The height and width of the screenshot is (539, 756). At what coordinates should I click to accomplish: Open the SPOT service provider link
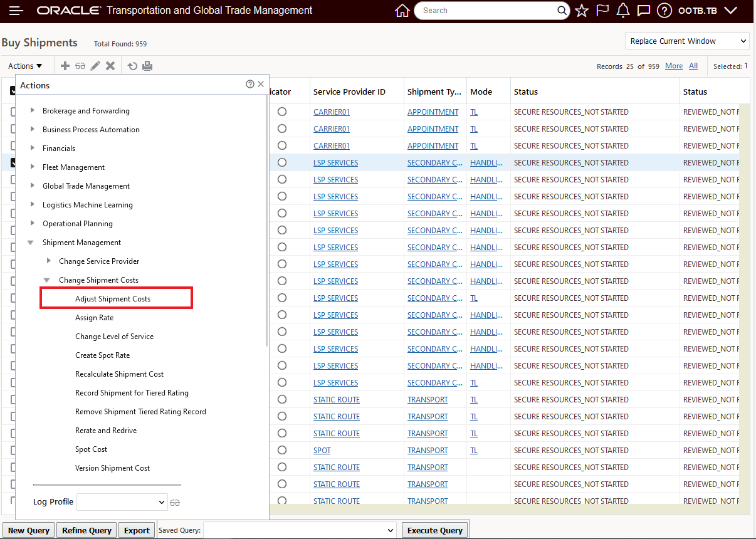(x=322, y=450)
